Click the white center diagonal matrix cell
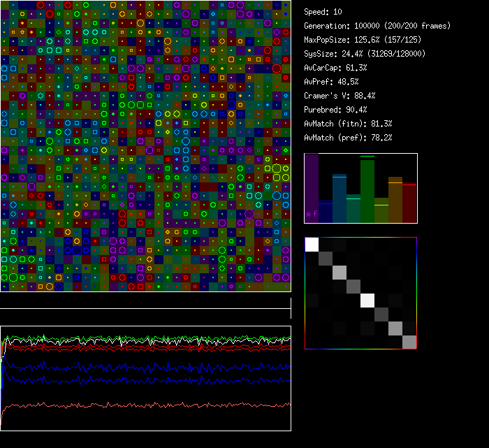 tap(367, 300)
